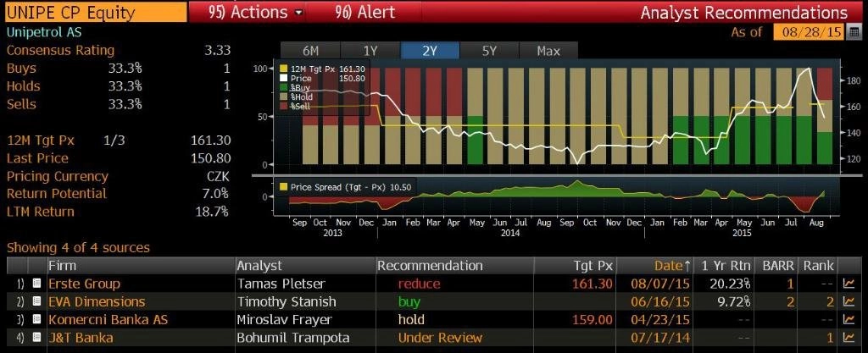Viewport: 868px width, 353px height.
Task: Sort table by 1 Yr Rtn column
Action: coord(724,266)
